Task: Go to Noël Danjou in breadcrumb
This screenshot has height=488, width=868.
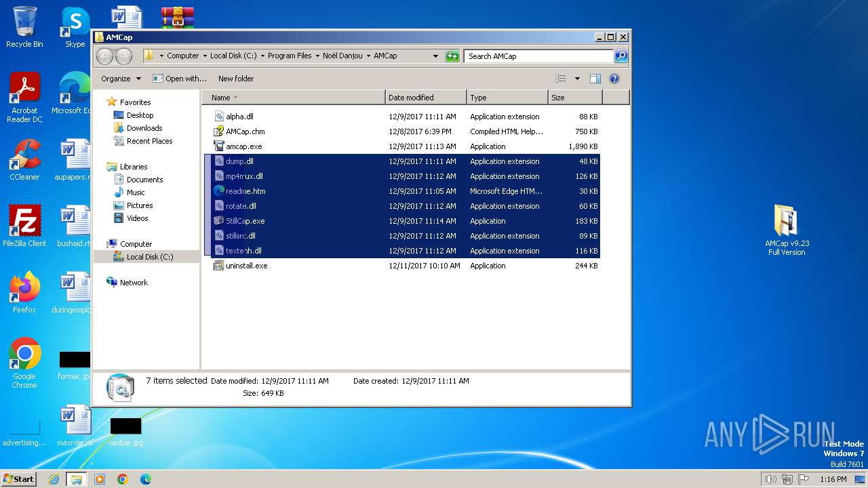Action: pos(342,56)
